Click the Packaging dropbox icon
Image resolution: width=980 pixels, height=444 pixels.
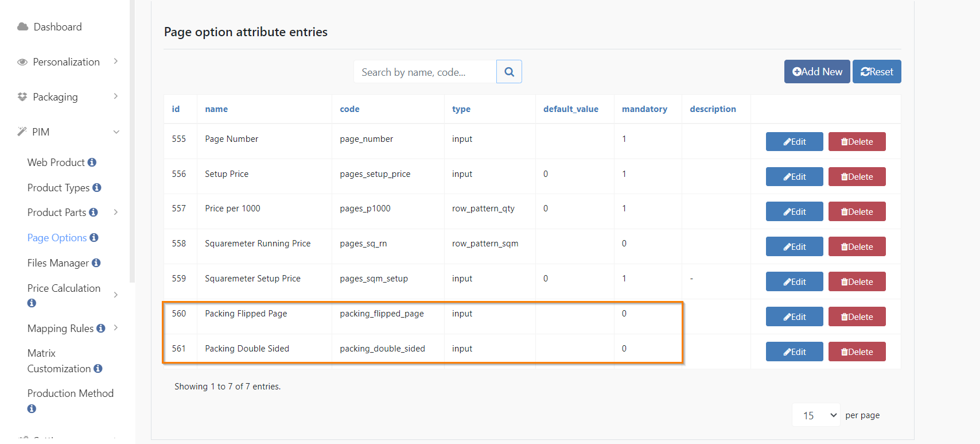coord(22,97)
